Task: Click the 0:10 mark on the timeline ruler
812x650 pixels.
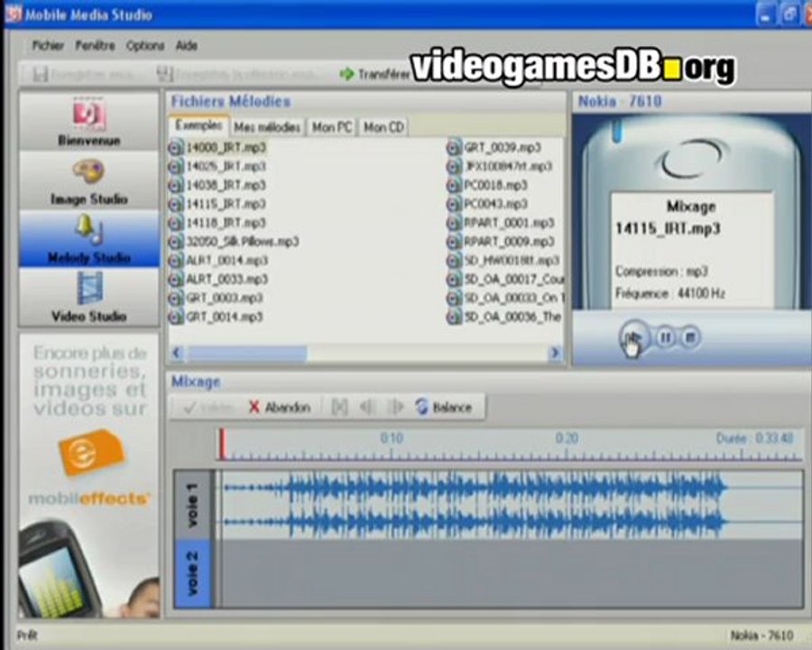Action: click(x=392, y=439)
